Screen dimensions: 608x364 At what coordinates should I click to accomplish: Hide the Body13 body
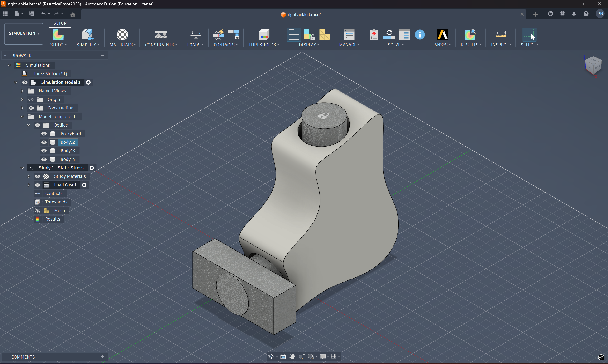coord(44,151)
